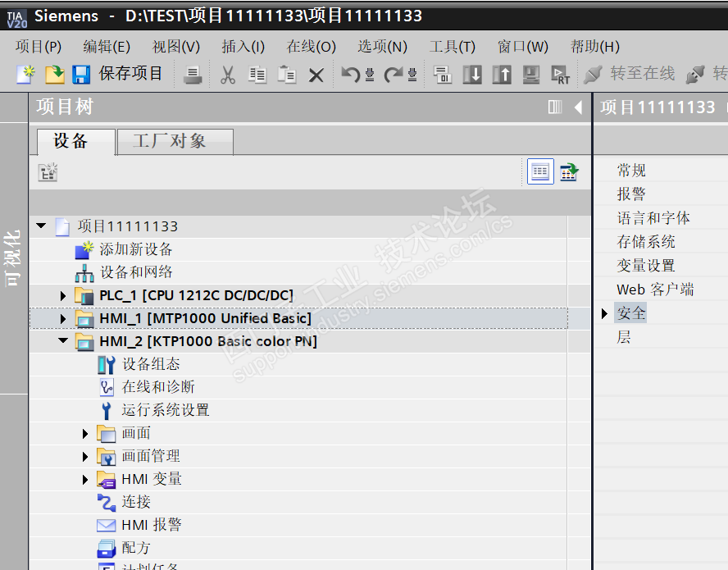Click the 设备和网络 network icon
This screenshot has height=570, width=728.
(x=84, y=272)
